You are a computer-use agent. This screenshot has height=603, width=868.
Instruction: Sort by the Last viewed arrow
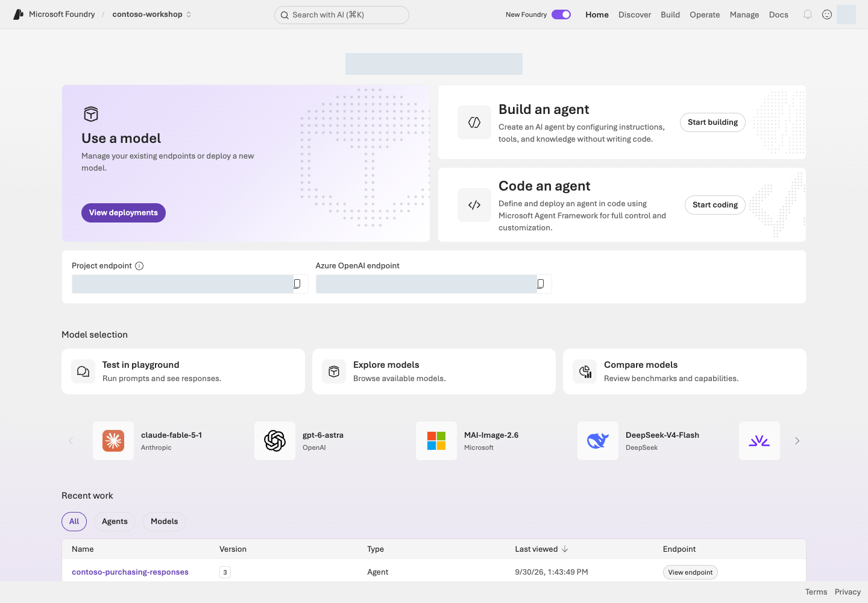tap(565, 549)
